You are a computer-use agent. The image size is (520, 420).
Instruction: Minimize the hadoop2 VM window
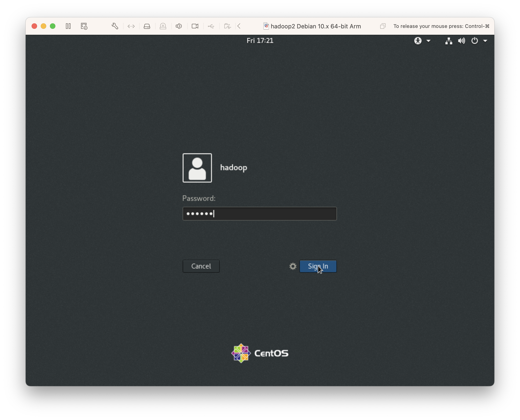(43, 26)
